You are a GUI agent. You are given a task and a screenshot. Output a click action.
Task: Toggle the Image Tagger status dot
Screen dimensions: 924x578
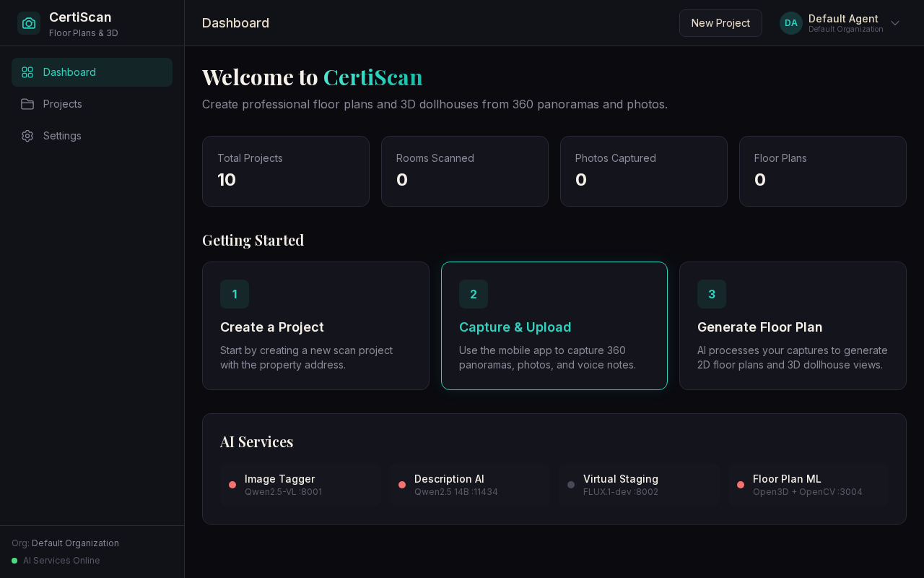click(232, 485)
